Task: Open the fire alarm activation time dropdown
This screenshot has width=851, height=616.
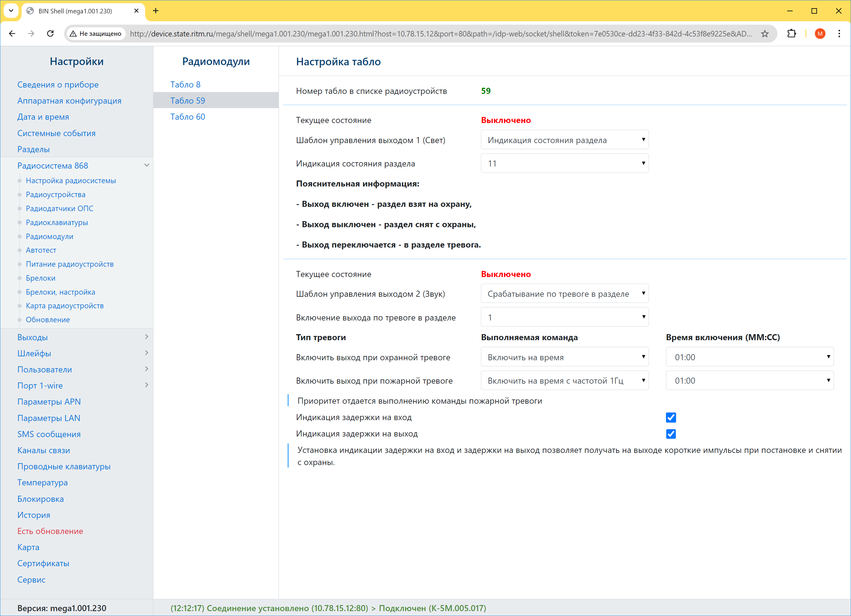Action: point(749,380)
